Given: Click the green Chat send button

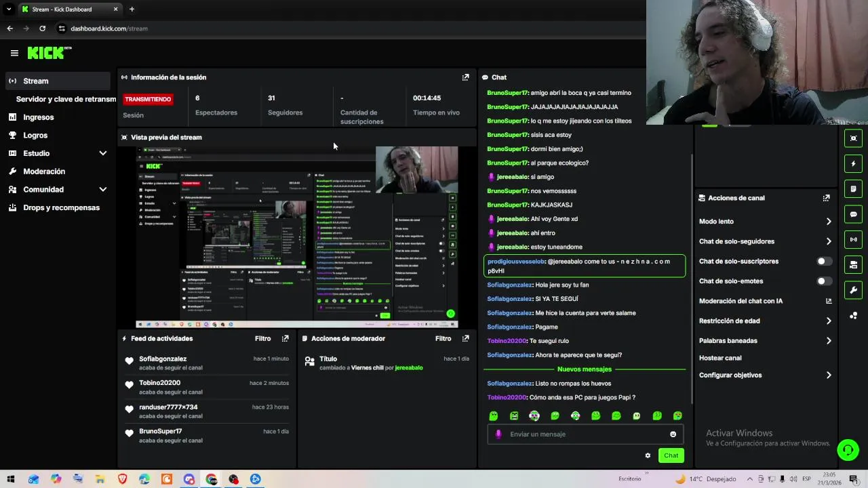Looking at the screenshot, I should tap(671, 455).
